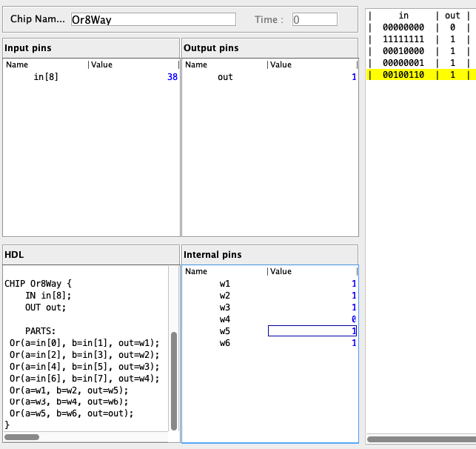Click the Internal pins Name column header

coord(196,271)
